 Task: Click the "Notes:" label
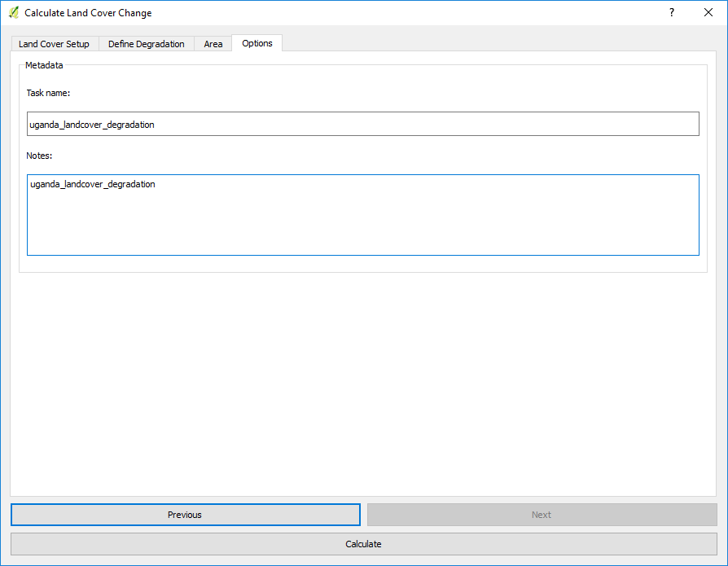pos(39,156)
